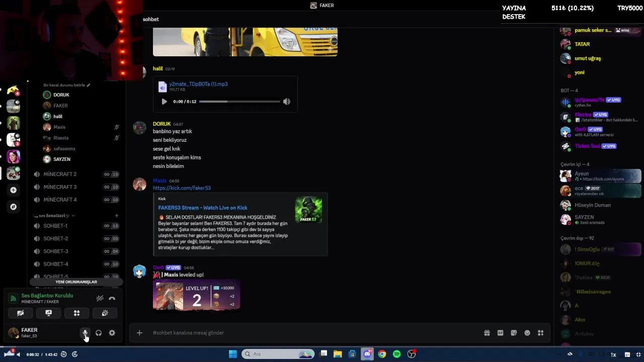Rewind video 15 seconds button
Image resolution: width=644 pixels, height=362 pixels.
63,354
